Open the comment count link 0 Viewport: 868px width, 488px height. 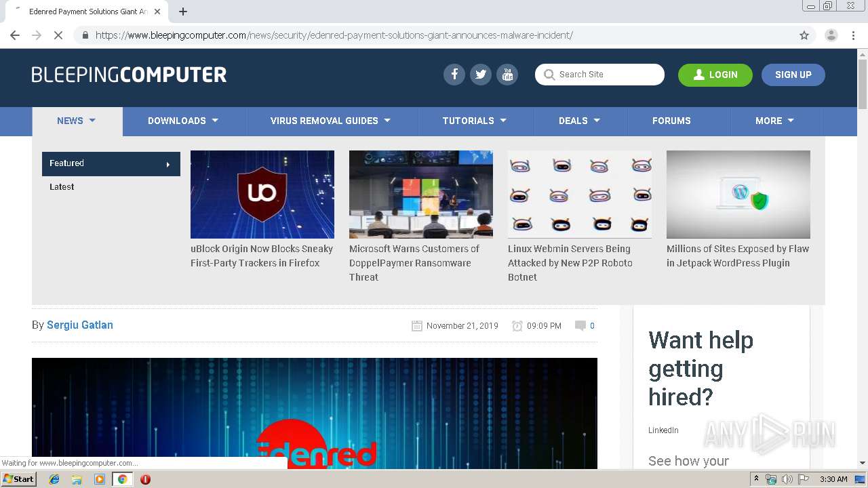(592, 326)
